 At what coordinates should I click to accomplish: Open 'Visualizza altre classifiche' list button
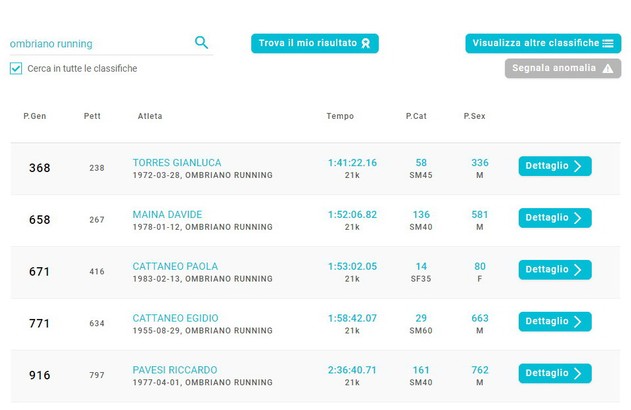pyautogui.click(x=543, y=43)
